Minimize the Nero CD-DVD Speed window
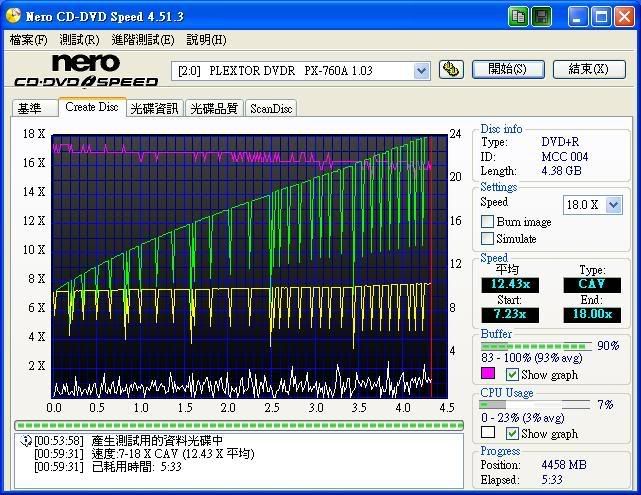Viewport: 641px width, 495px height. 577,17
